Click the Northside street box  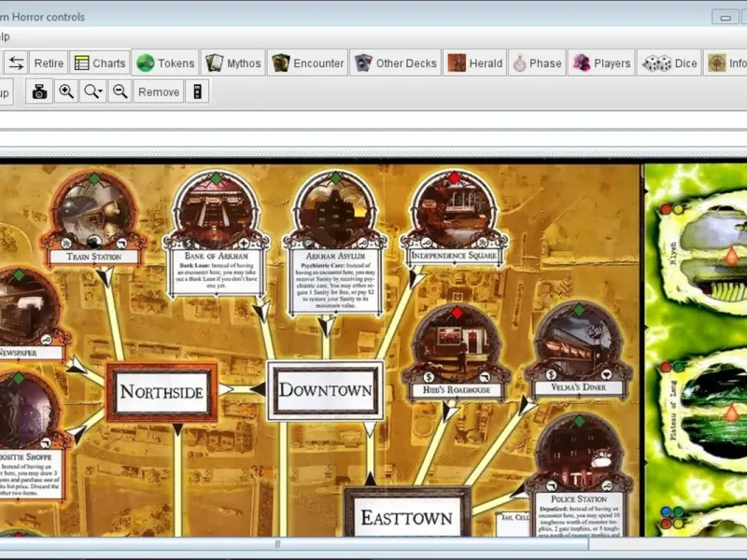(x=162, y=392)
